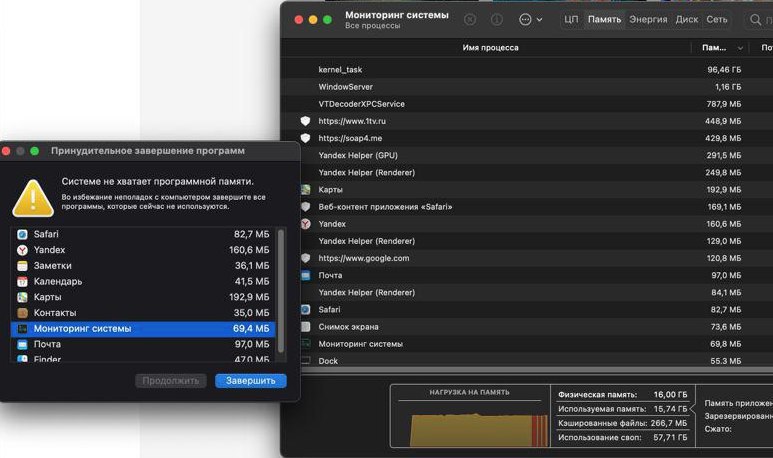The width and height of the screenshot is (773, 458).
Task: Click the disabled Продолжить button
Action: tap(171, 381)
